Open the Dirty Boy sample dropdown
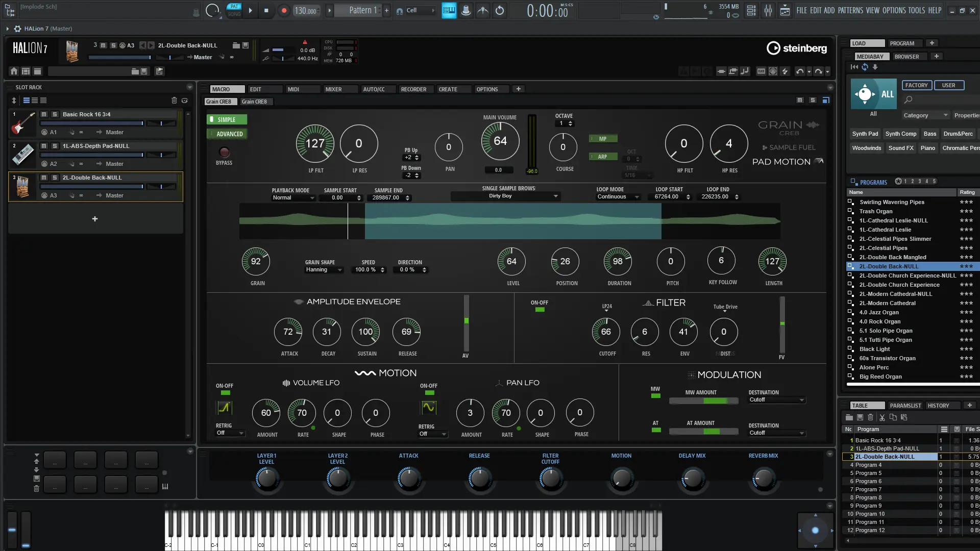 click(505, 196)
